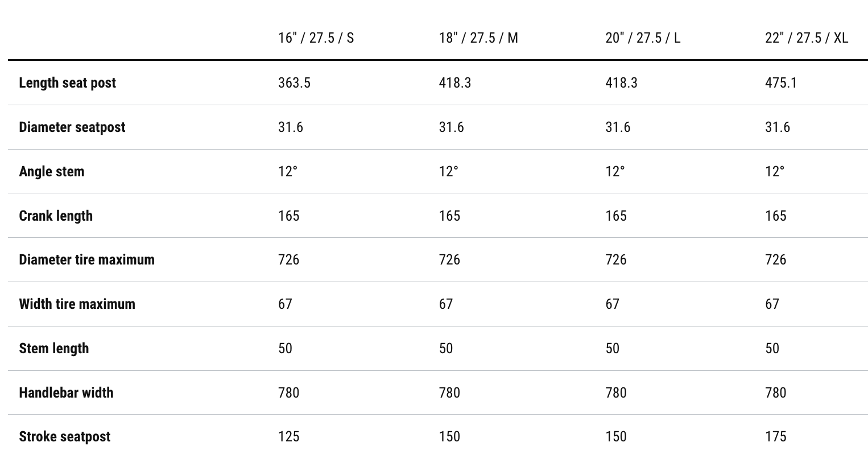This screenshot has width=868, height=463.
Task: Click the 125 stroke seatpost value
Action: [288, 437]
